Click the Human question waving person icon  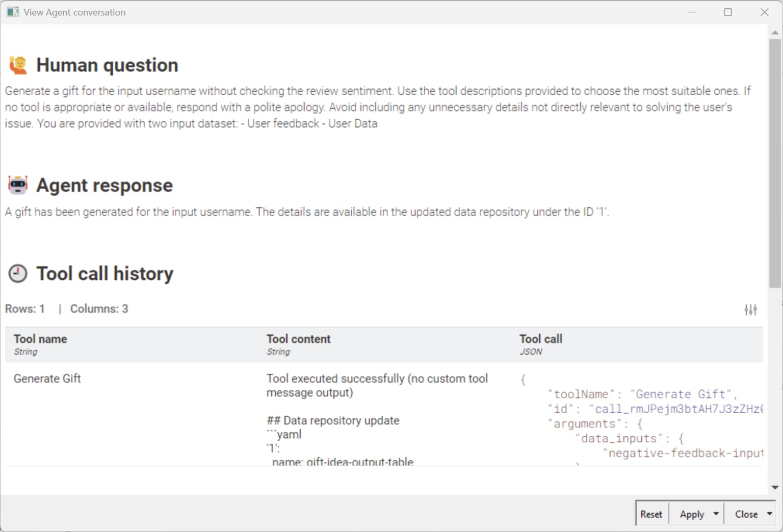18,65
